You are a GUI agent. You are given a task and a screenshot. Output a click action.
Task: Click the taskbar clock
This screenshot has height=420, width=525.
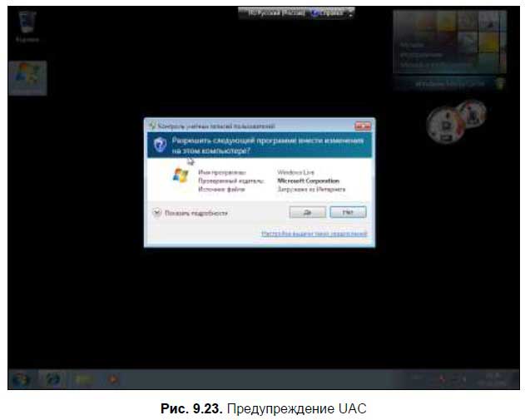click(493, 379)
